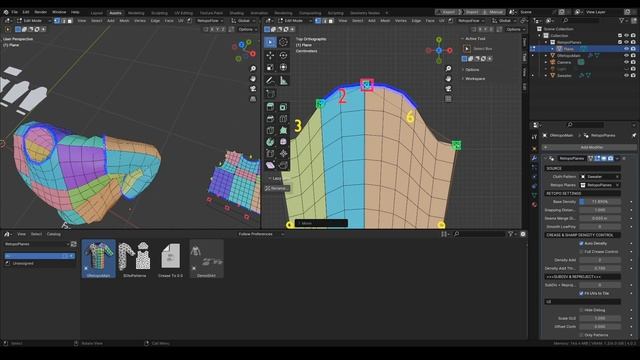Click Scale GLB value field
The image size is (640, 360).
(x=600, y=318)
